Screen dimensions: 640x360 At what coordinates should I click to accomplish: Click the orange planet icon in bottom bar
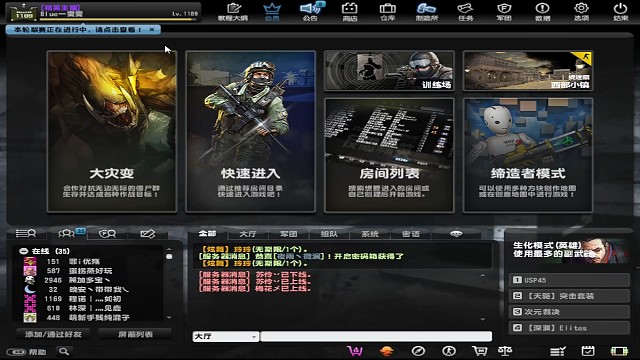[x=387, y=351]
